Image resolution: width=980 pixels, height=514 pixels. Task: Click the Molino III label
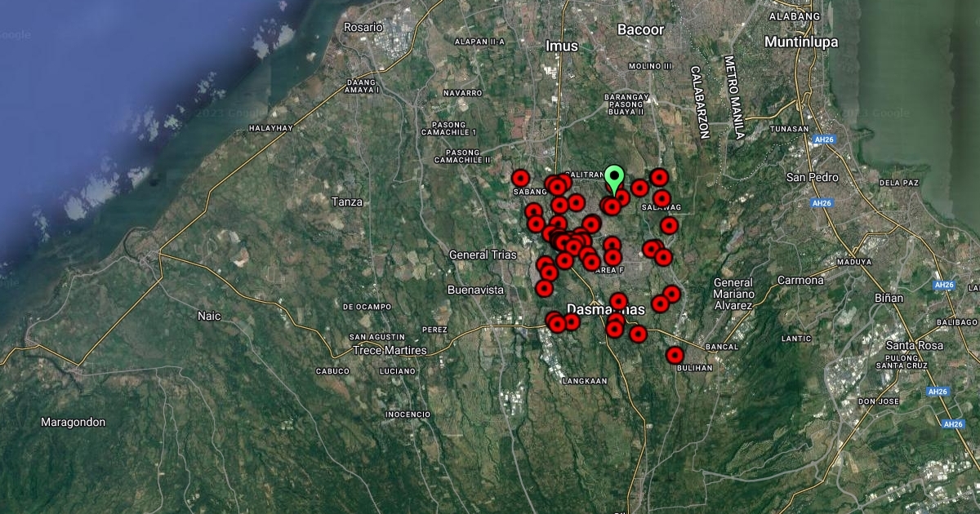(650, 65)
